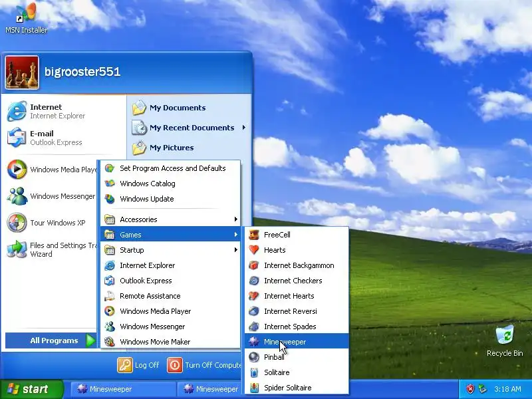Click the Internet Backgammon icon
532x399 pixels.
click(x=254, y=265)
